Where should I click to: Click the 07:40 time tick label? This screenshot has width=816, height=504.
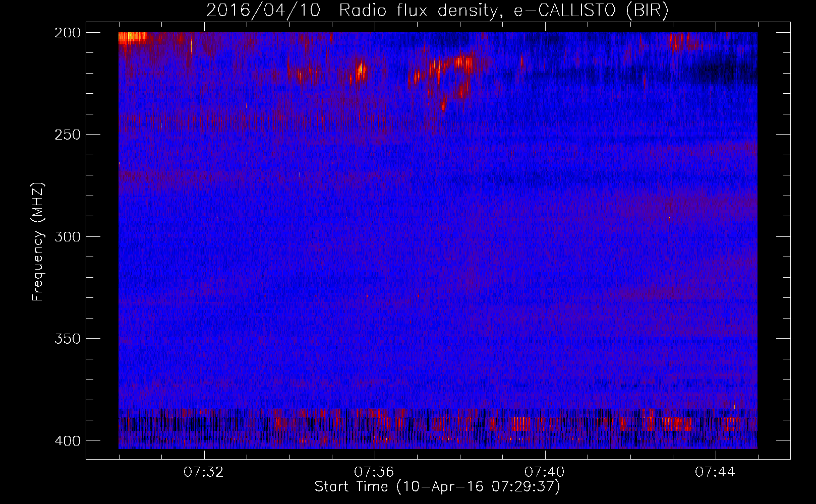pyautogui.click(x=545, y=472)
